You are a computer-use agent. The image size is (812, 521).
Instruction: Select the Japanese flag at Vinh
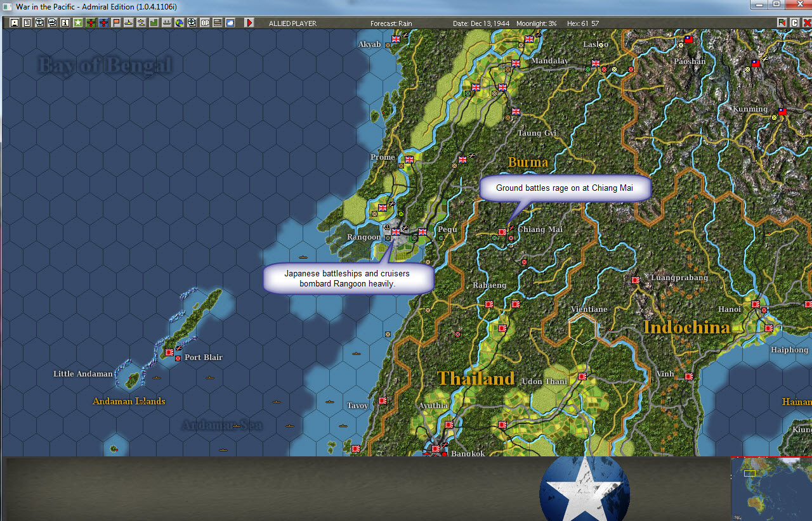688,376
